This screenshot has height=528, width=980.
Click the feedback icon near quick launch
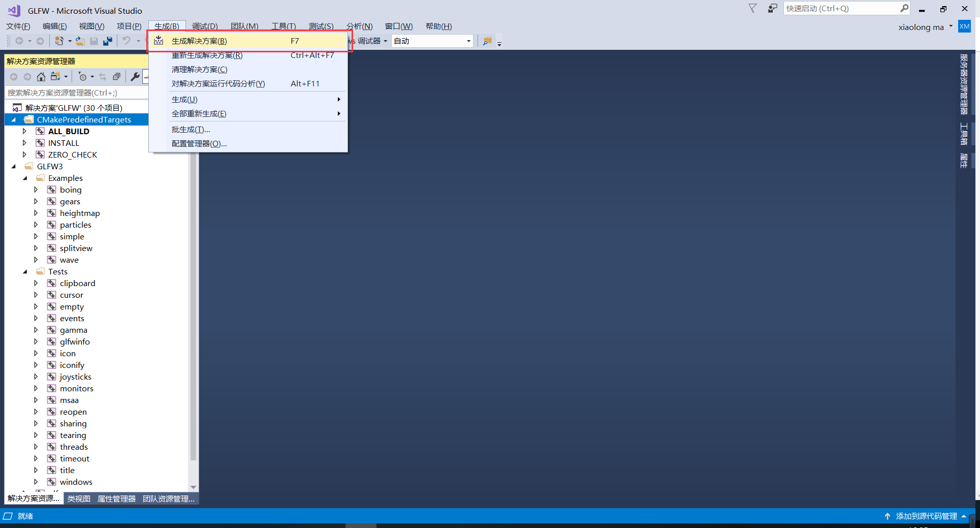(773, 8)
